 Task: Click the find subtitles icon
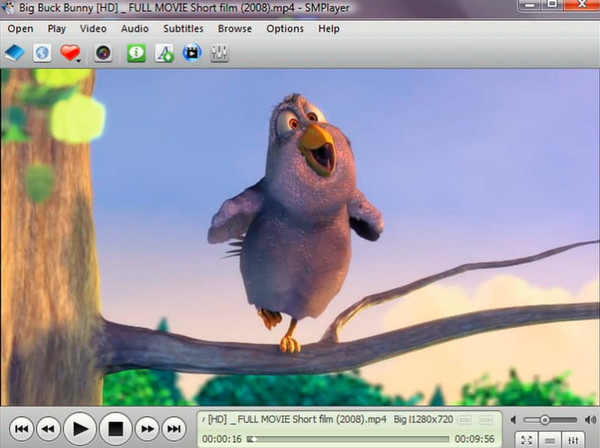tap(164, 53)
